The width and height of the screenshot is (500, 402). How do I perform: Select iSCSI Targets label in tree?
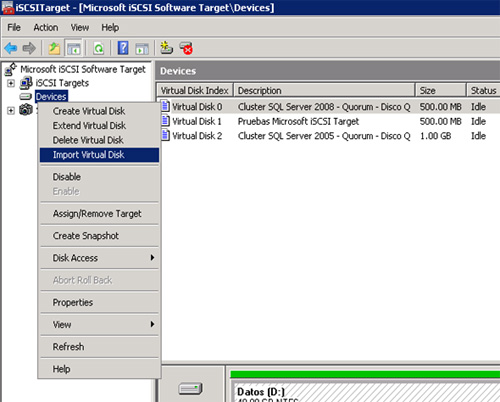point(62,83)
